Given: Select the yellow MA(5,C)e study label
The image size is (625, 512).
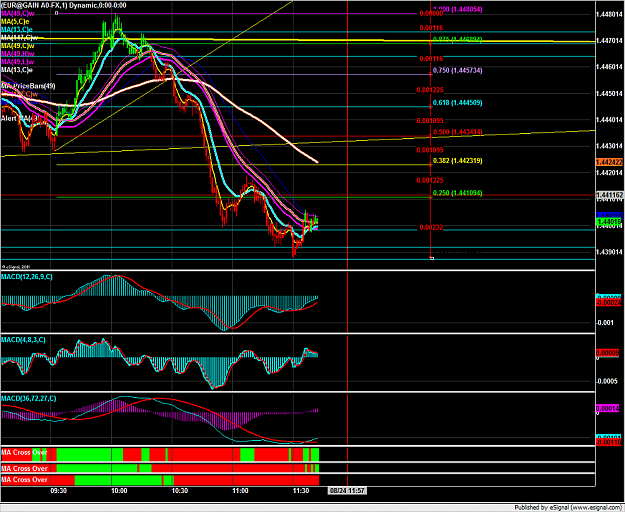Looking at the screenshot, I should point(16,21).
